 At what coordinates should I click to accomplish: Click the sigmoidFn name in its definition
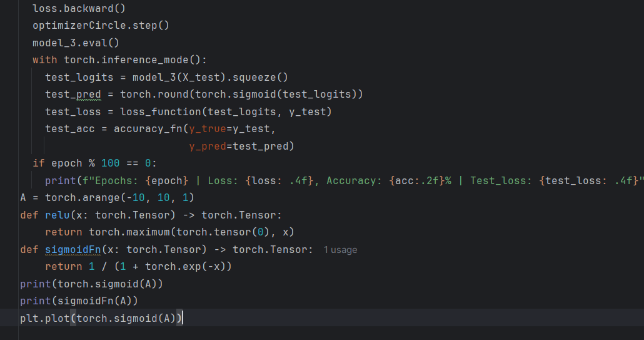pyautogui.click(x=69, y=250)
